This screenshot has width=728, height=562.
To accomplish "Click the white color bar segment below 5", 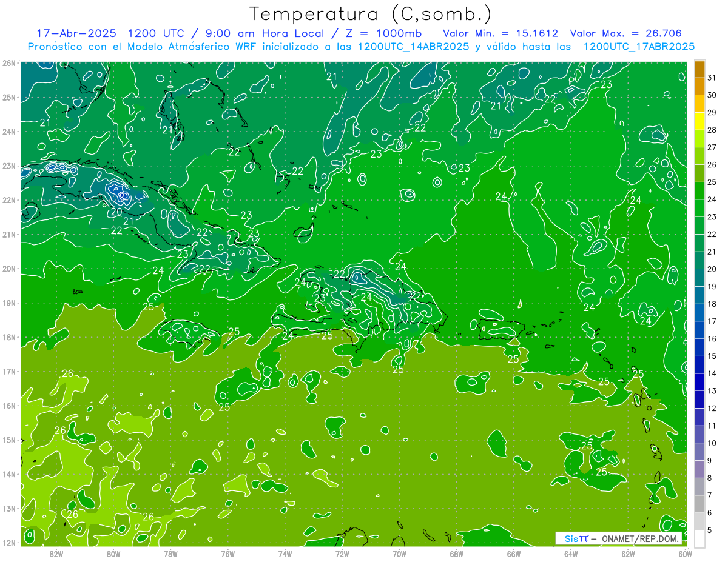I will (x=699, y=538).
